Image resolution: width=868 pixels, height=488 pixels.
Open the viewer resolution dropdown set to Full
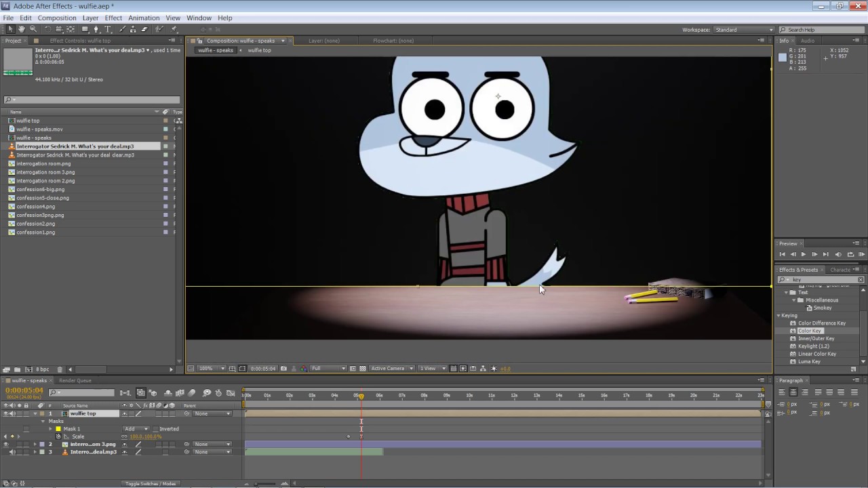pos(328,369)
